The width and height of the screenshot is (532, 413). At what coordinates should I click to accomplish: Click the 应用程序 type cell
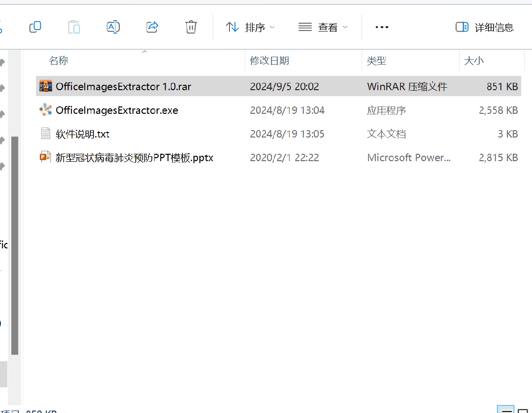pyautogui.click(x=387, y=110)
